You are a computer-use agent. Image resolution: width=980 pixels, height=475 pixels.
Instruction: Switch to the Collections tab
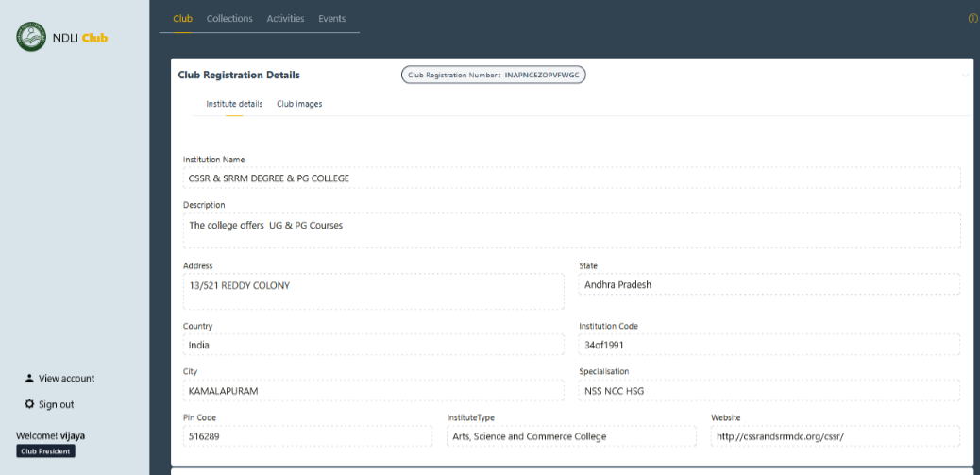coord(229,19)
